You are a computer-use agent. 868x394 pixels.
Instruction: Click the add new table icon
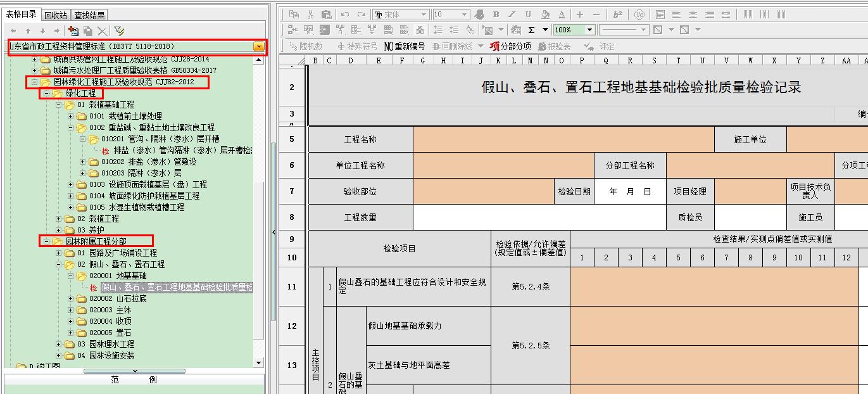73,30
